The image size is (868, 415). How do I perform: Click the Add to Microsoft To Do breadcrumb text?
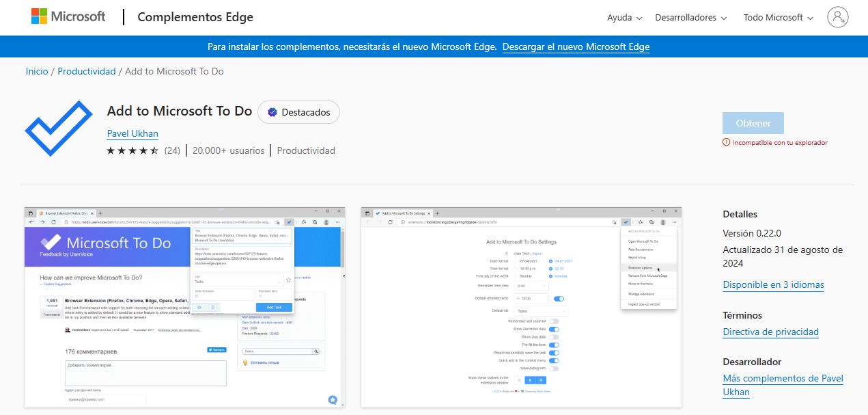(x=174, y=71)
